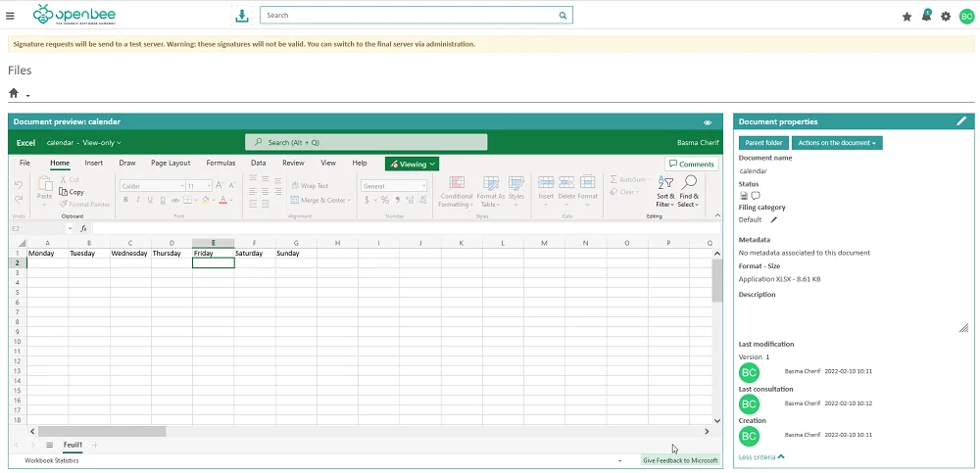Open font color red swatch
Image resolution: width=980 pixels, height=473 pixels.
(x=223, y=200)
